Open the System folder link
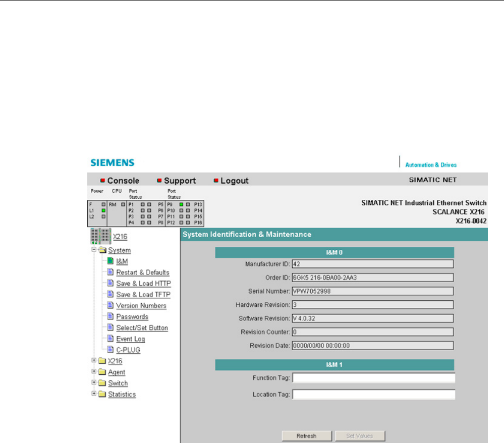This screenshot has width=504, height=443. coord(119,250)
